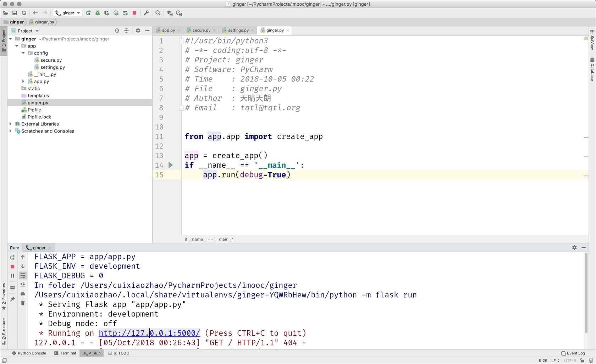
Task: Click the restore layout icon in Run panel
Action: click(12, 287)
